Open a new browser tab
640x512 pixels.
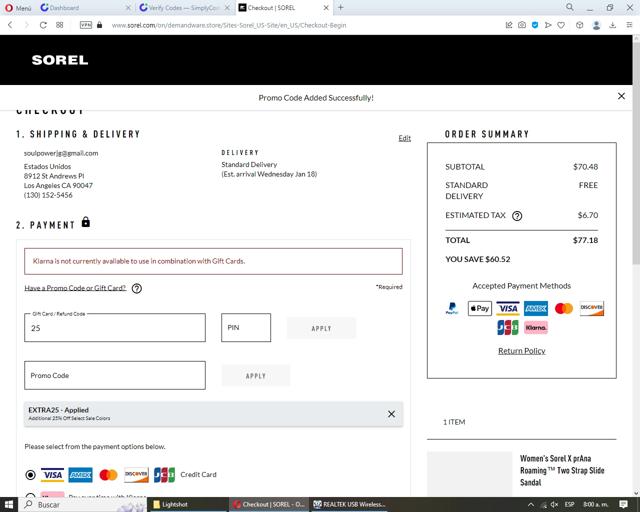(341, 7)
